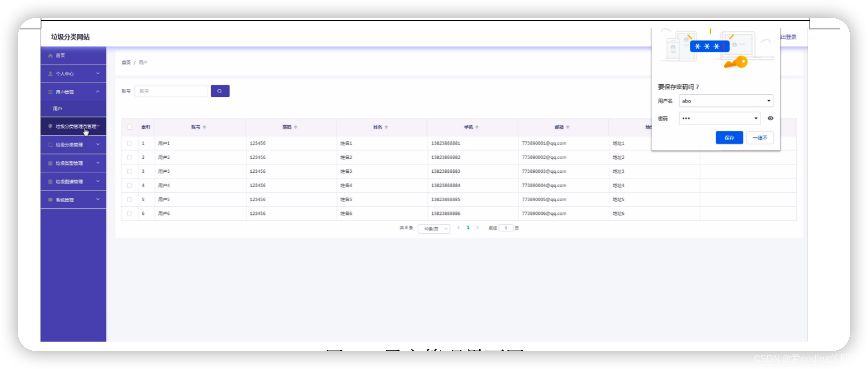868x369 pixels.
Task: Expand the 垃圾图谱管理 chevron
Action: click(98, 181)
